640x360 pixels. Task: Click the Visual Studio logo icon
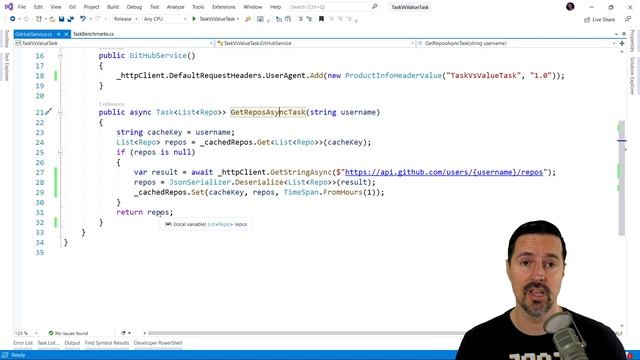point(9,7)
